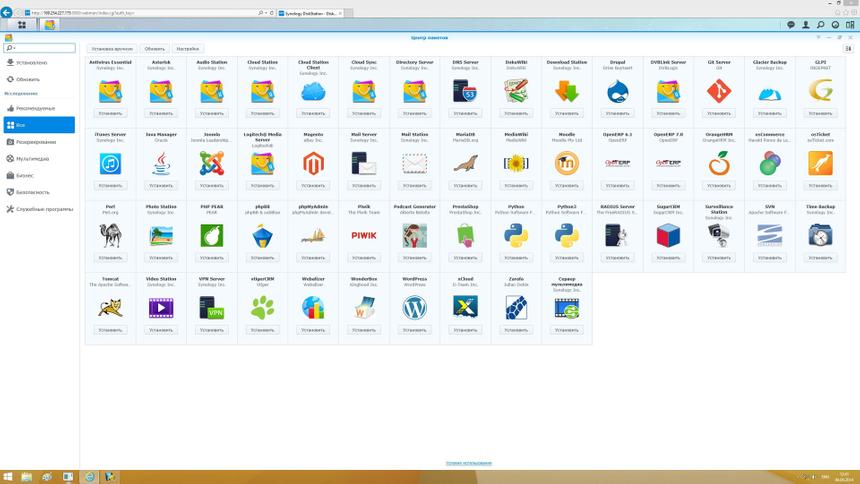
Task: Open the DNS Server package icon
Action: pyautogui.click(x=465, y=92)
